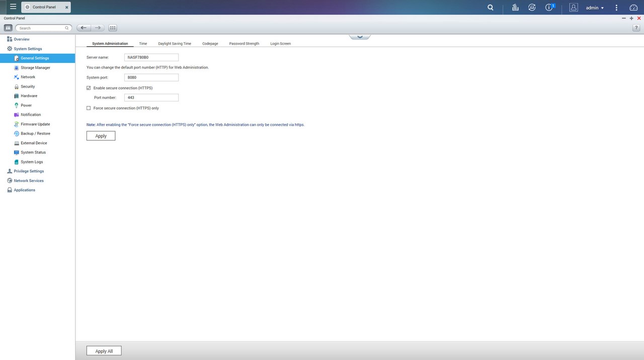Open the dashboard gauge icon

click(x=633, y=8)
